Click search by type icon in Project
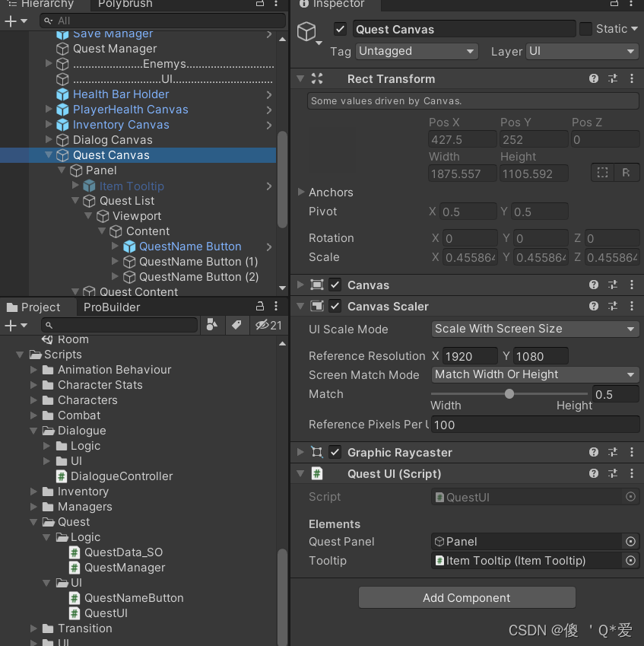Viewport: 644px width, 646px height. coord(212,325)
